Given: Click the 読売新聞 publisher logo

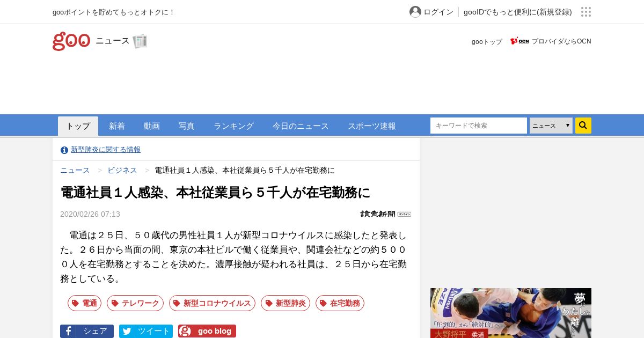Looking at the screenshot, I should coord(385,214).
